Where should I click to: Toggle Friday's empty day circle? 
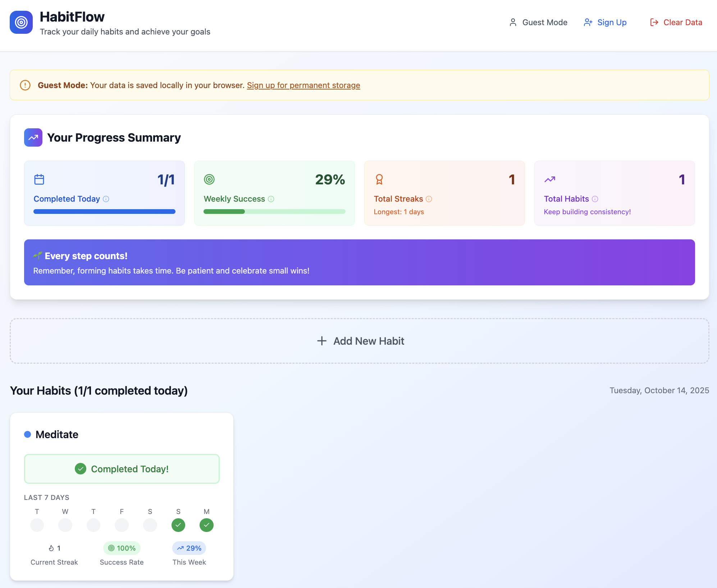point(122,525)
